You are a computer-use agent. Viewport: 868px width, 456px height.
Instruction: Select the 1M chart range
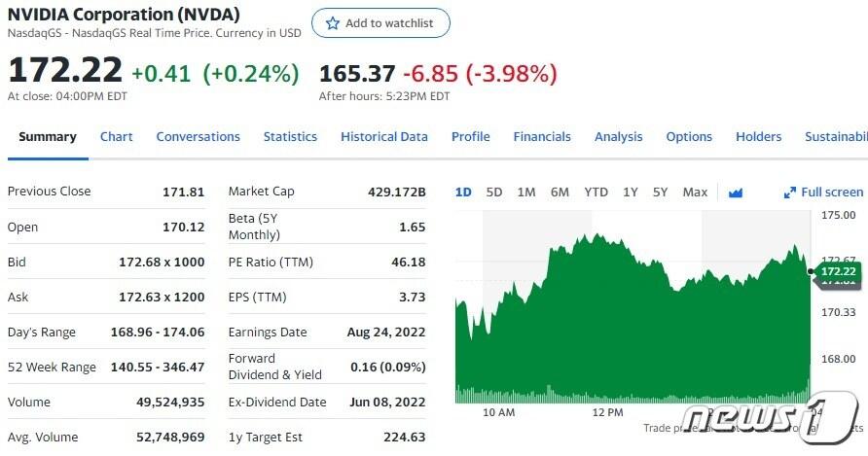[x=526, y=193]
